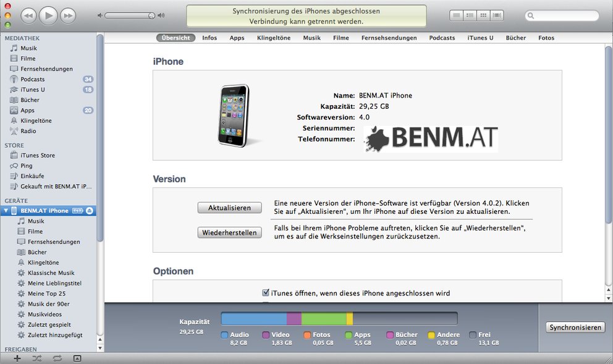Screen dimensions: 613x364
Task: Click the Wiederherstellen button
Action: [x=229, y=232]
